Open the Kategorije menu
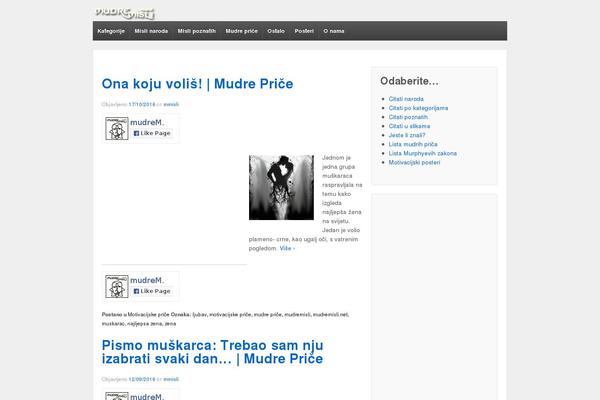 111,31
